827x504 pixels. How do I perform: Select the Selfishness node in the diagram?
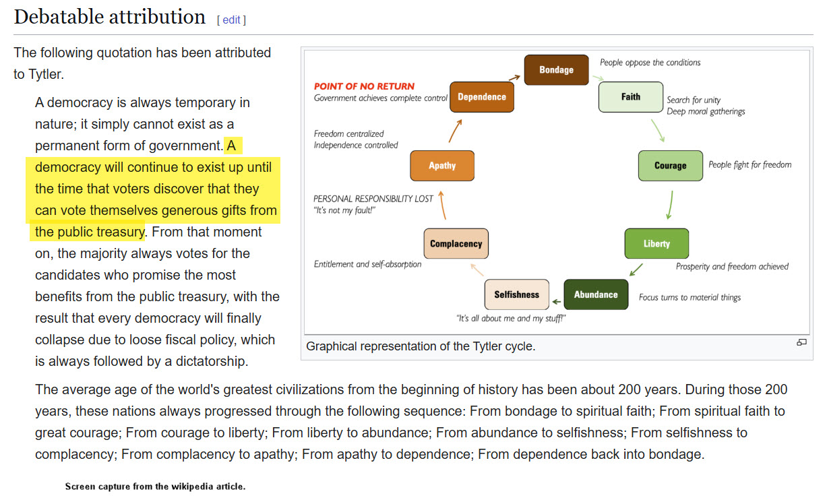coord(516,294)
